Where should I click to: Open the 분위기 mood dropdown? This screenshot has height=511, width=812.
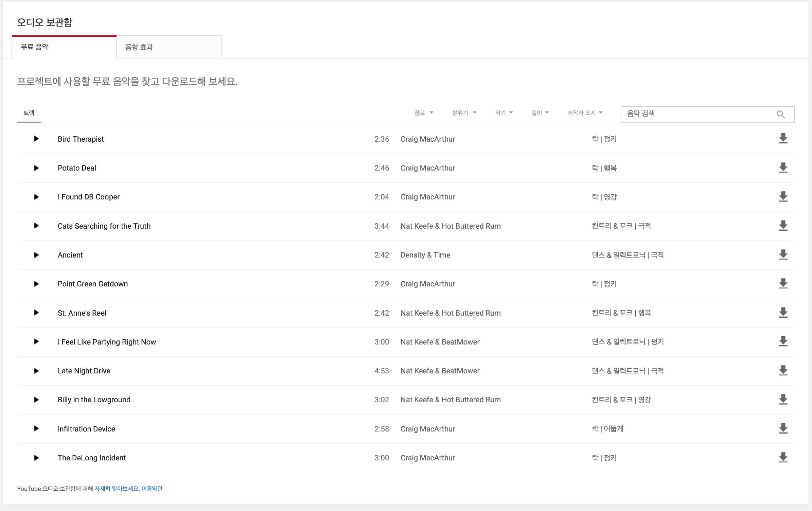(x=464, y=113)
